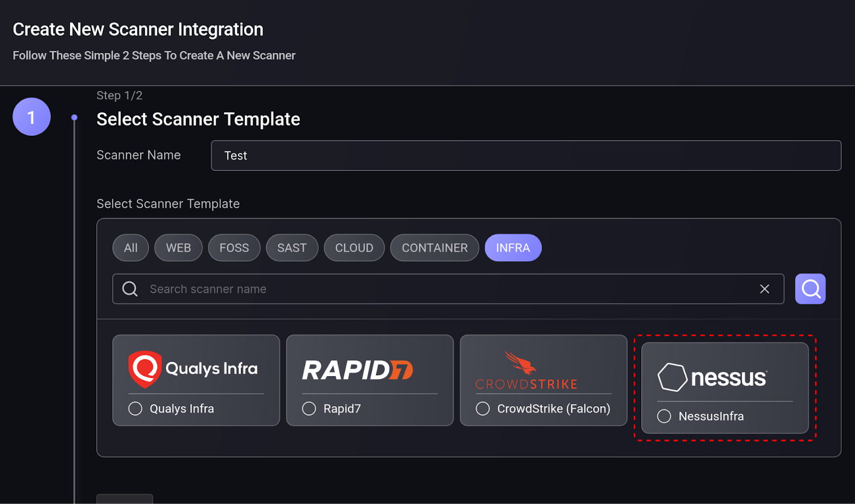Click the Qualys Infra logo
855x504 pixels.
[x=193, y=369]
